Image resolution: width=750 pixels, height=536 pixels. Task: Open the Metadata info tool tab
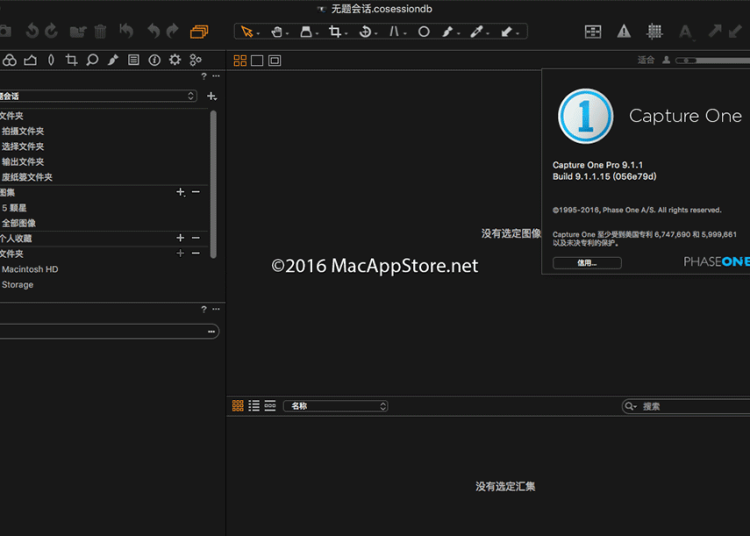coord(154,60)
